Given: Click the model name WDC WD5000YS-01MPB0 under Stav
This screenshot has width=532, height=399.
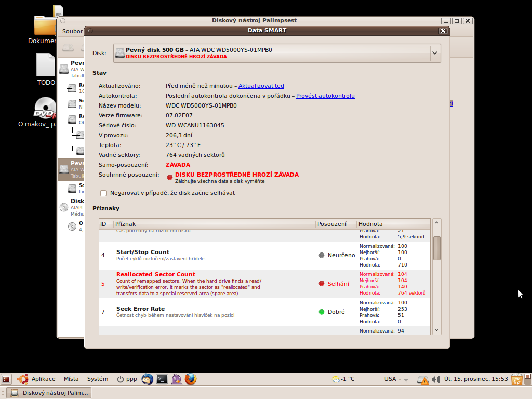Looking at the screenshot, I should click(201, 105).
